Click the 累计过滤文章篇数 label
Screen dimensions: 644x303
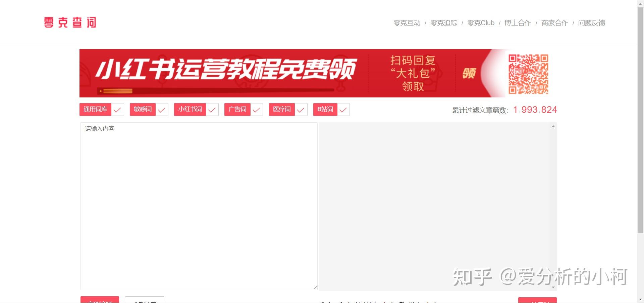(x=480, y=110)
